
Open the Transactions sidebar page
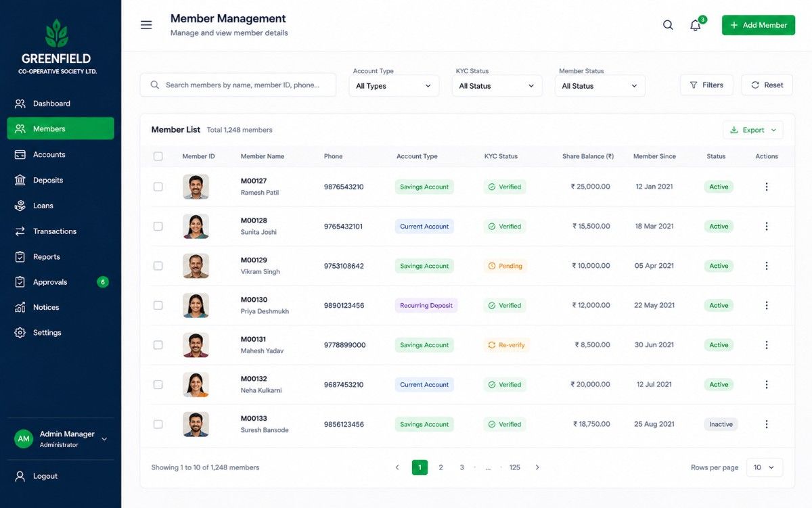tap(60, 231)
